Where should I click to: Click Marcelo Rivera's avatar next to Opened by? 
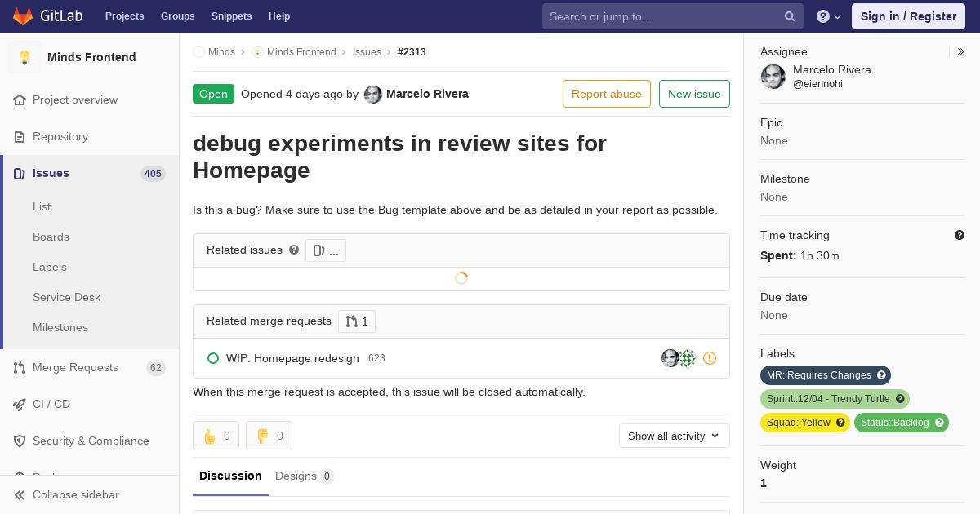373,95
